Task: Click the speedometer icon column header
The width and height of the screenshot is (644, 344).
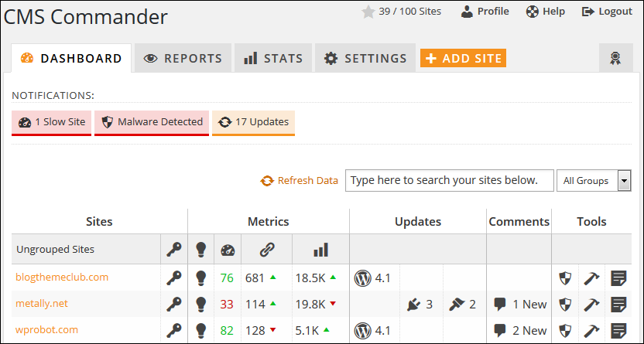Action: 228,250
